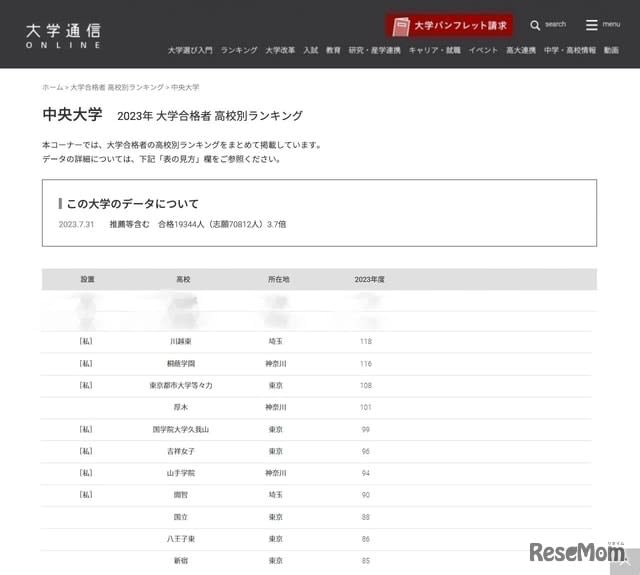Open the search magnifier icon

point(535,25)
